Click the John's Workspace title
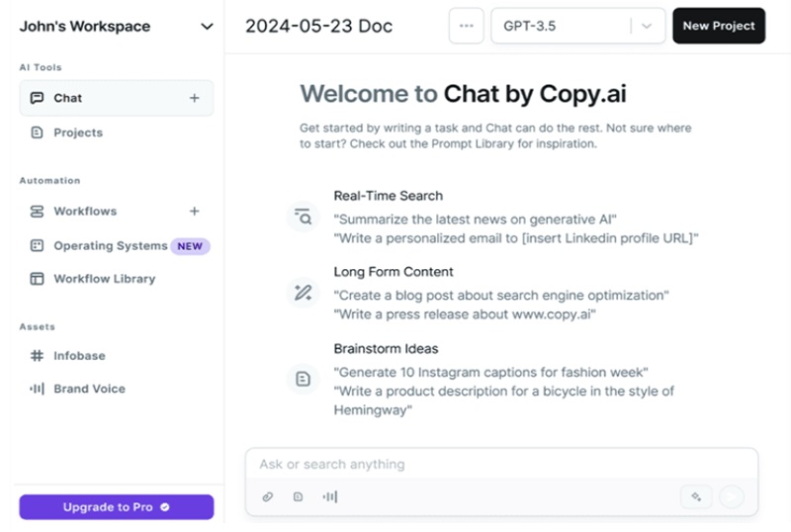 [x=85, y=27]
